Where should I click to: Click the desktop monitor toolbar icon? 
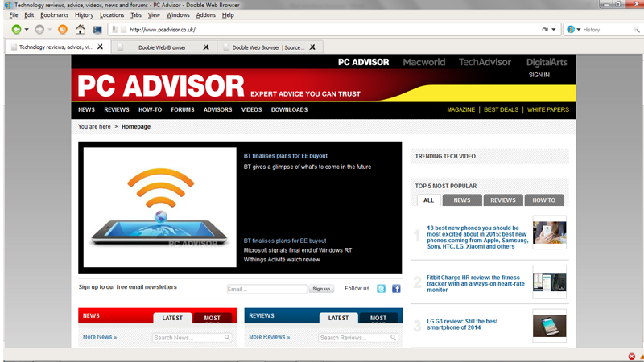pyautogui.click(x=97, y=30)
